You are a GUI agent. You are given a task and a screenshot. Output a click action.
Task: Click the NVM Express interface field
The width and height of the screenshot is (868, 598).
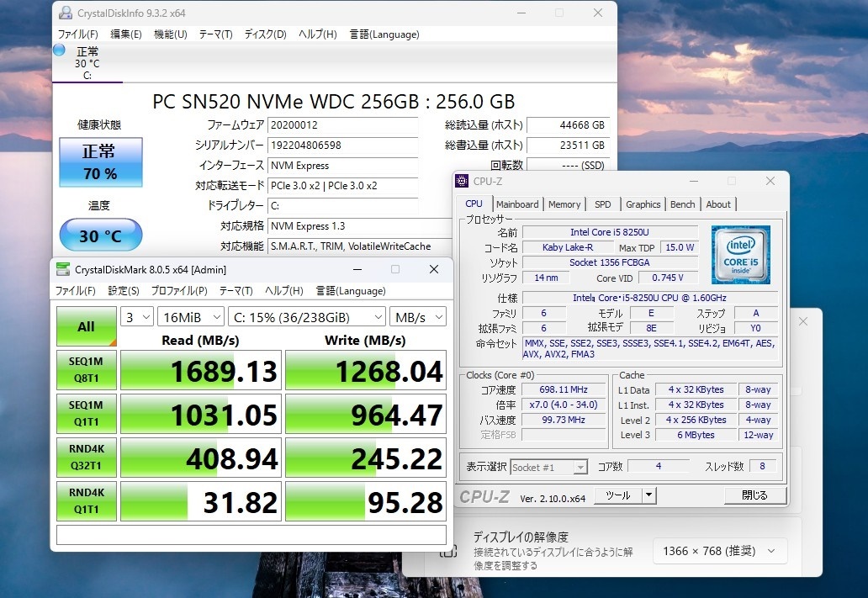[x=342, y=166]
